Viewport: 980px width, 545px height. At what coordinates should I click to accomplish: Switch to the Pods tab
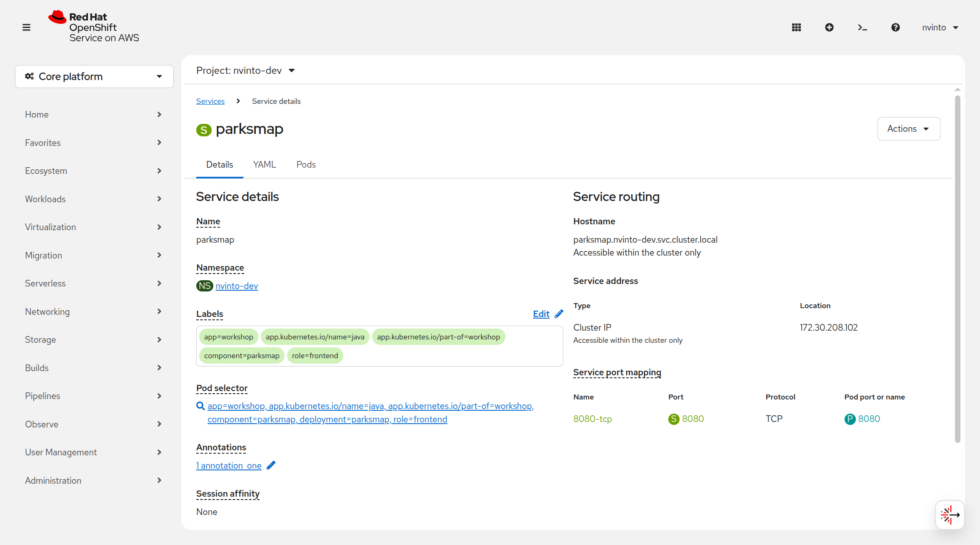pyautogui.click(x=306, y=165)
